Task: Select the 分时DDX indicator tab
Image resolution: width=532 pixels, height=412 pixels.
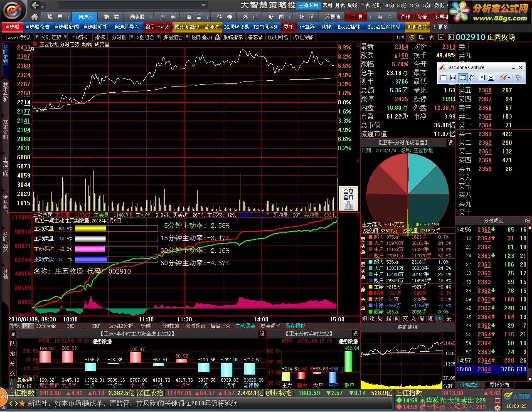Action: pyautogui.click(x=170, y=326)
